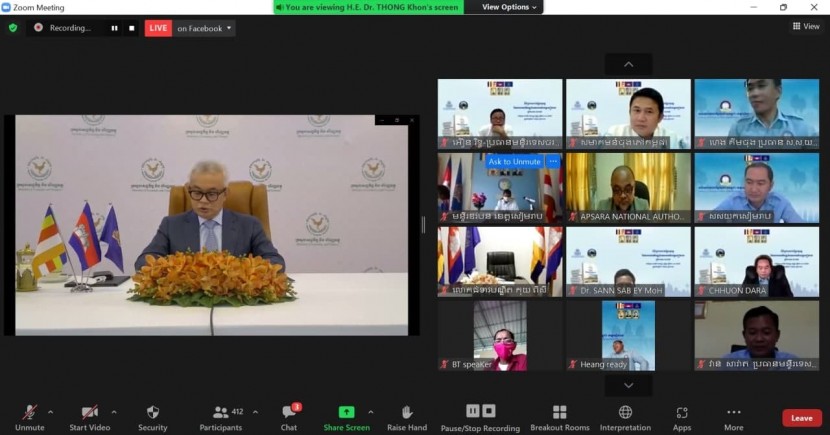The image size is (830, 435).
Task: Open the Apps menu icon
Action: pos(682,412)
